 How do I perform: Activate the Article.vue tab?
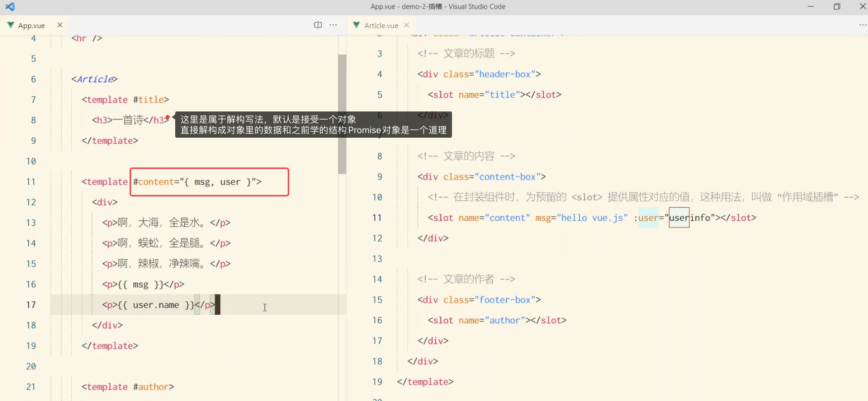381,25
